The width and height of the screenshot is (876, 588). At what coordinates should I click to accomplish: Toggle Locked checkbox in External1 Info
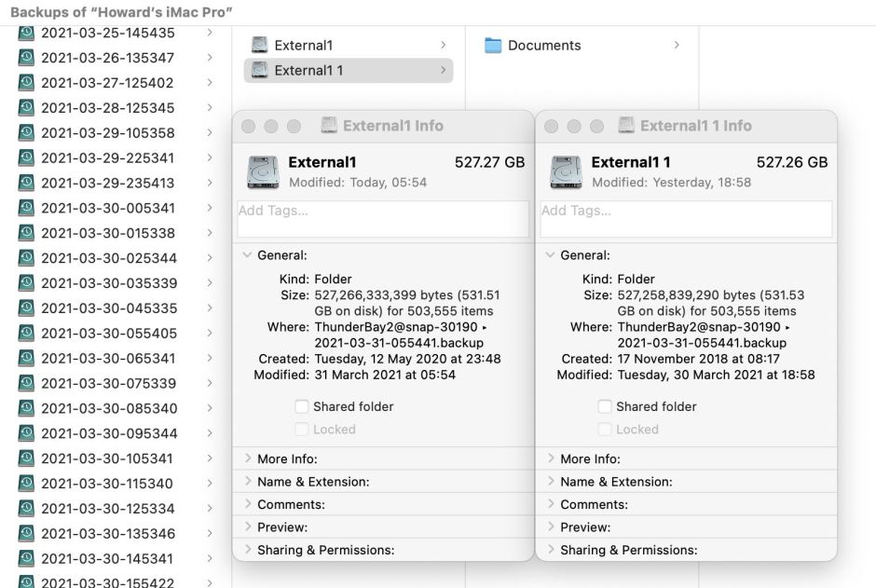click(x=302, y=430)
